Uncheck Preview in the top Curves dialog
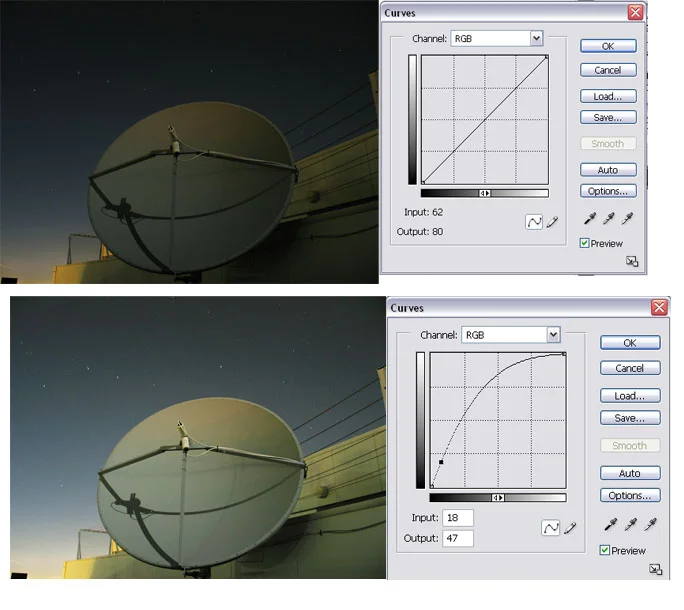 pyautogui.click(x=585, y=243)
